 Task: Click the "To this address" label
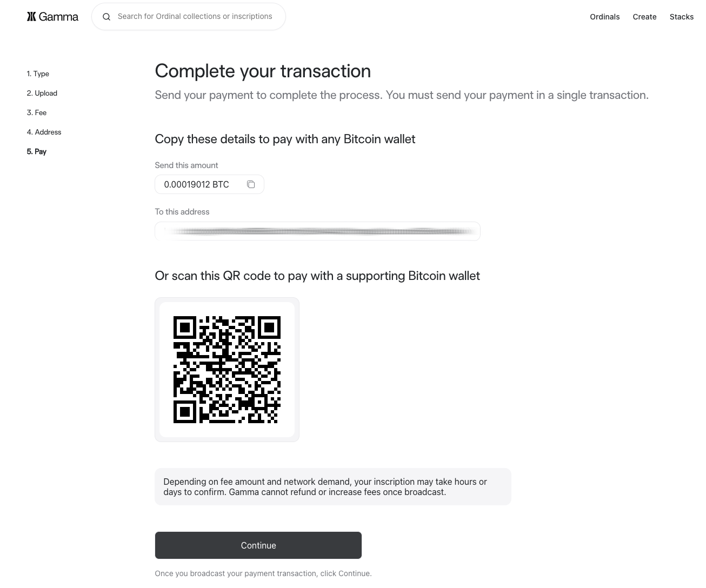(x=182, y=212)
